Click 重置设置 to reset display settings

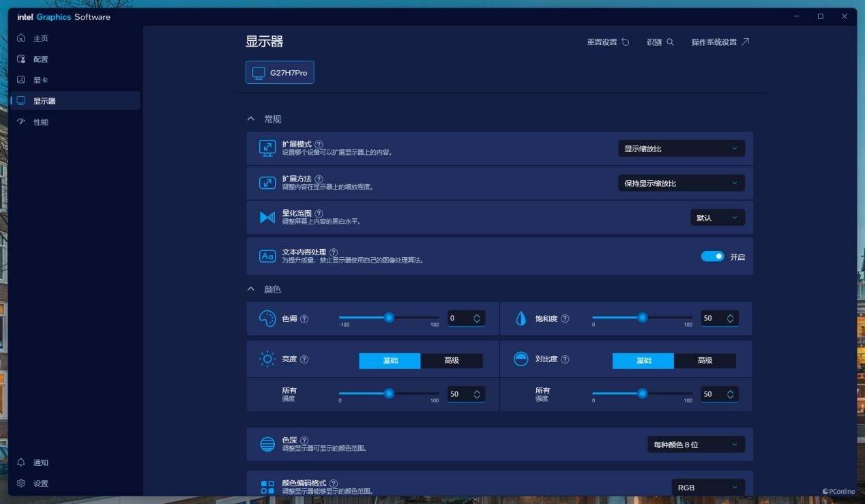coord(608,42)
